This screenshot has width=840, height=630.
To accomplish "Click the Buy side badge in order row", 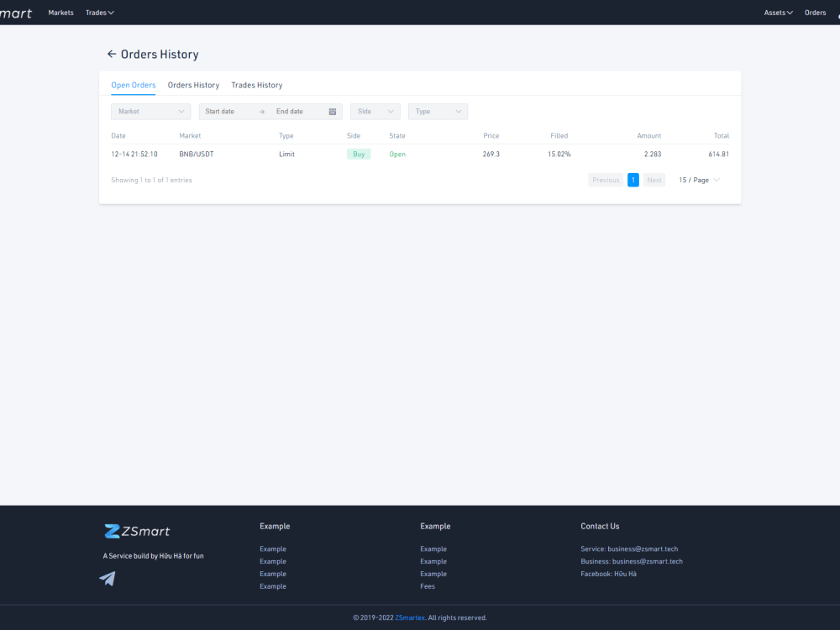I will (x=359, y=155).
